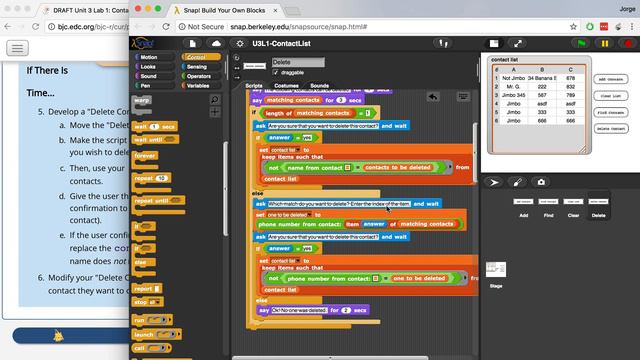
Task: Click the green circular Chrome extension icon
Action: point(589,27)
